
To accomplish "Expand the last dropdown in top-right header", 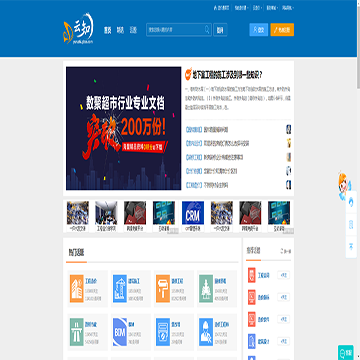I will [x=288, y=8].
